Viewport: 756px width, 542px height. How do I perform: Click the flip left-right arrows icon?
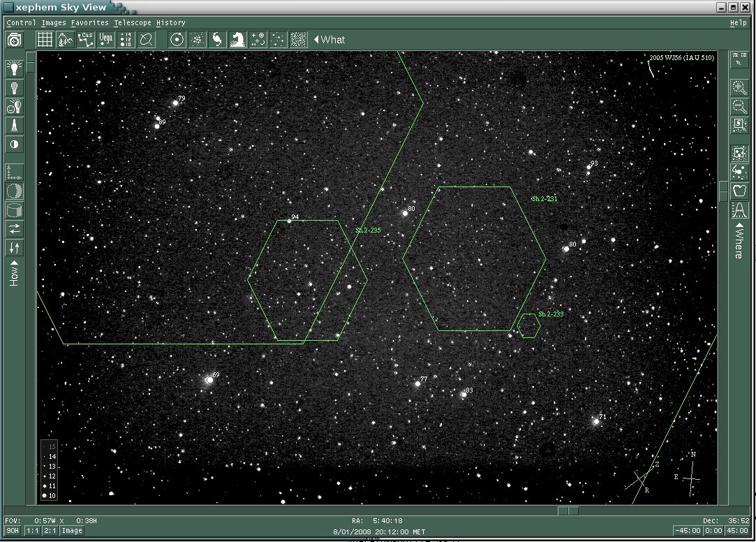[14, 229]
